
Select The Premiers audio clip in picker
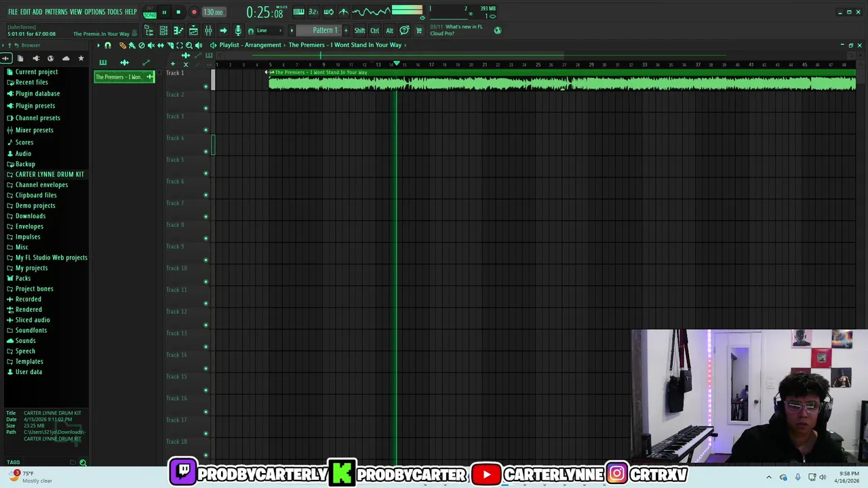[x=124, y=77]
